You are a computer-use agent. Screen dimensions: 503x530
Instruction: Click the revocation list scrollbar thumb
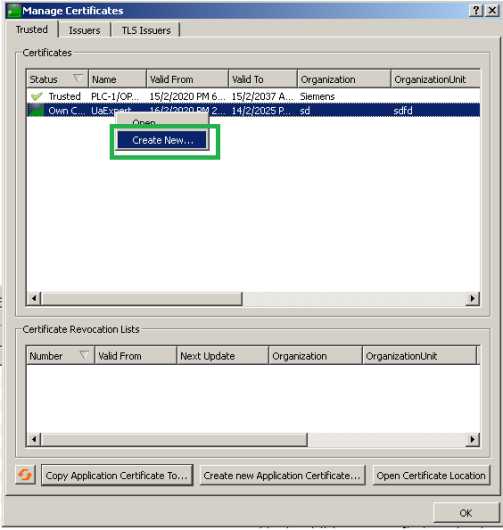pyautogui.click(x=174, y=439)
